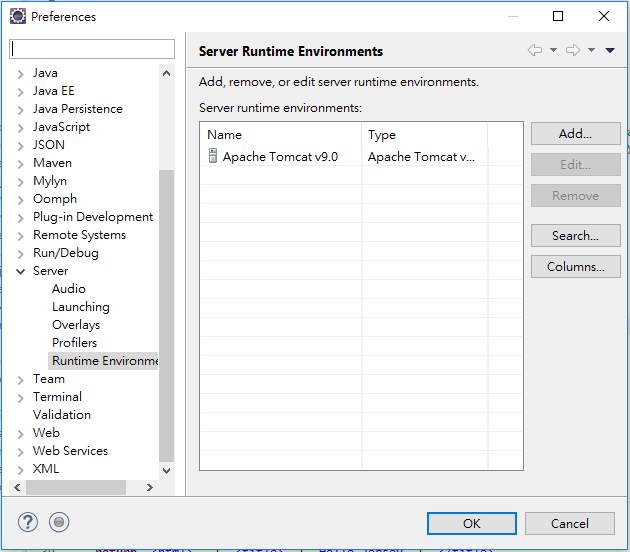Open the Launching preferences page
Screen dimensions: 630x552
(x=80, y=307)
